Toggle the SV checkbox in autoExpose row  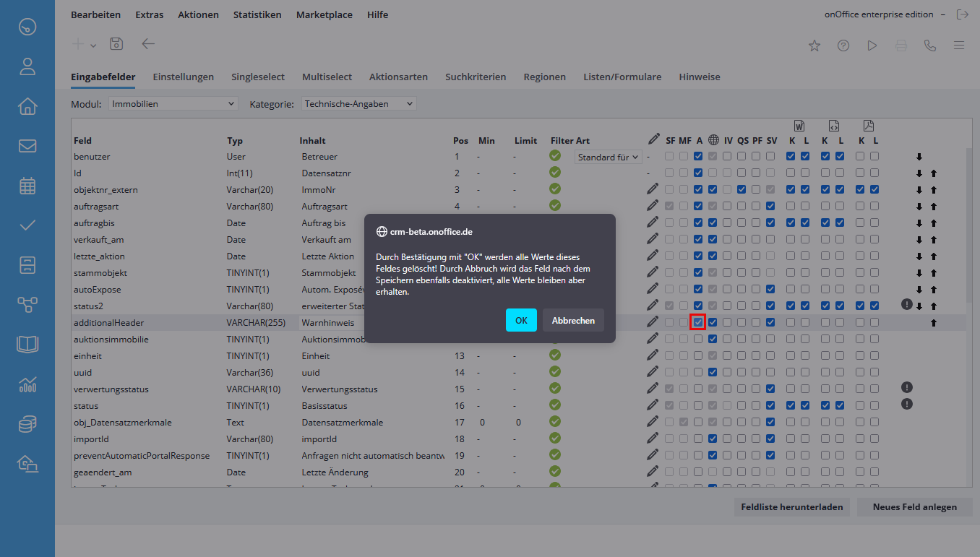tap(770, 289)
